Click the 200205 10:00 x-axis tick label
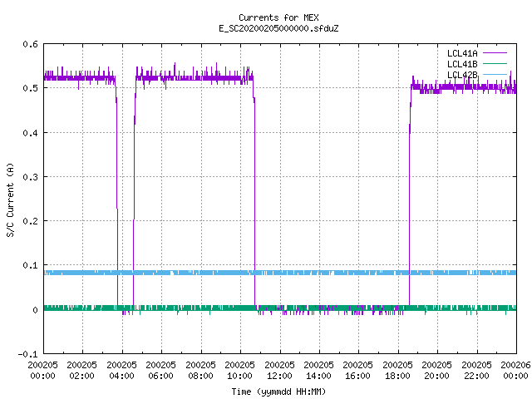The width and height of the screenshot is (532, 399). 239,370
